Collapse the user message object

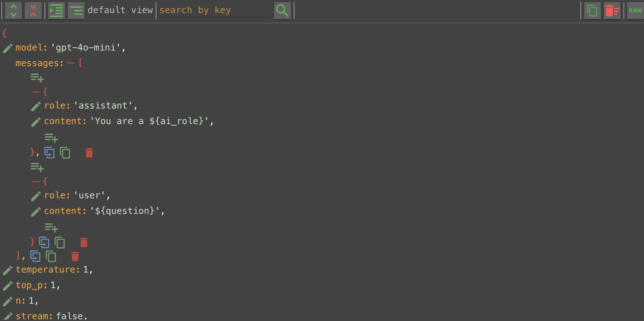(x=36, y=182)
